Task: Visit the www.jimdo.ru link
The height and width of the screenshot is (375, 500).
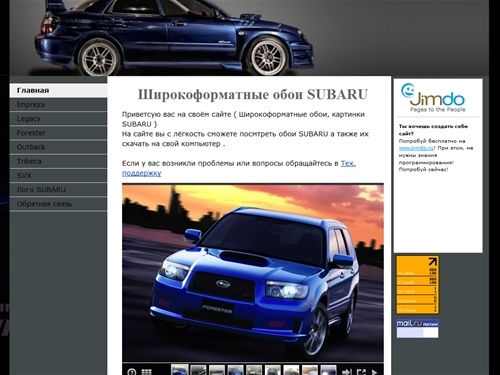Action: pos(416,148)
